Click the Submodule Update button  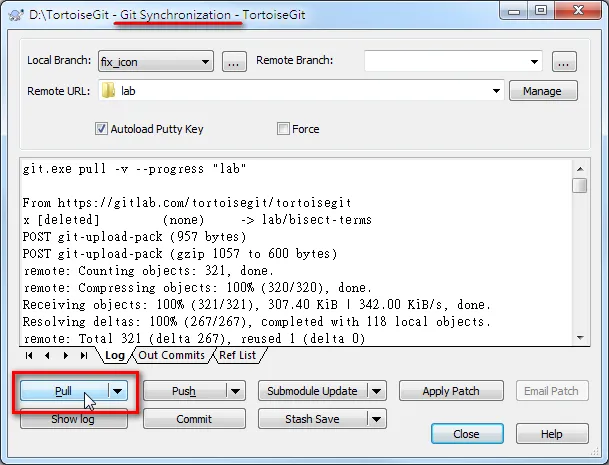312,391
